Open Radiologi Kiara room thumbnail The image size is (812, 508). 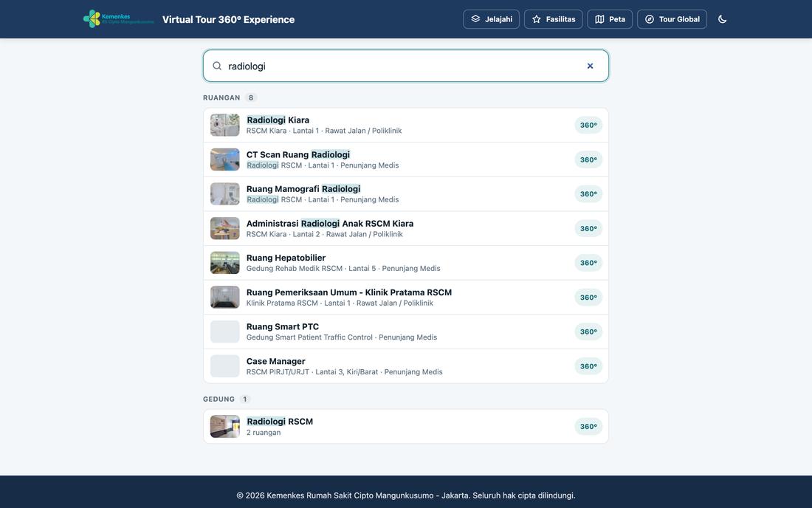224,125
